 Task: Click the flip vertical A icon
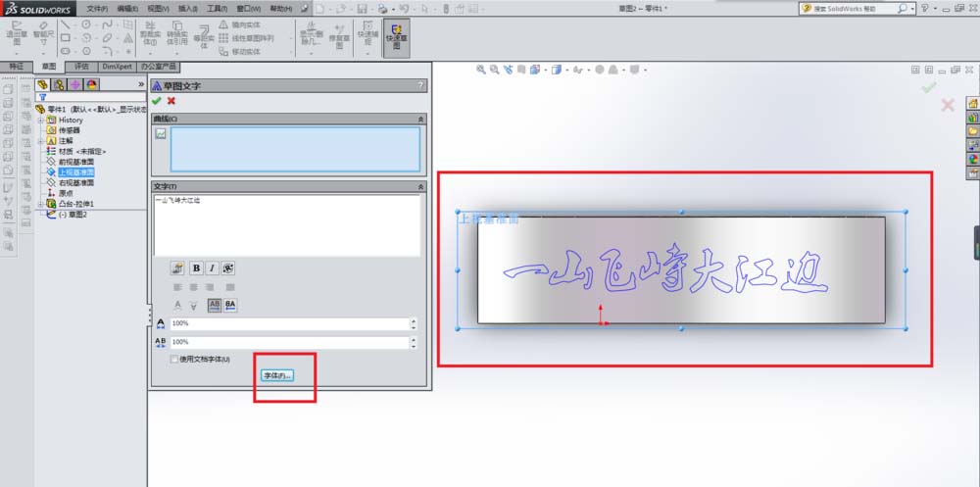coord(193,305)
